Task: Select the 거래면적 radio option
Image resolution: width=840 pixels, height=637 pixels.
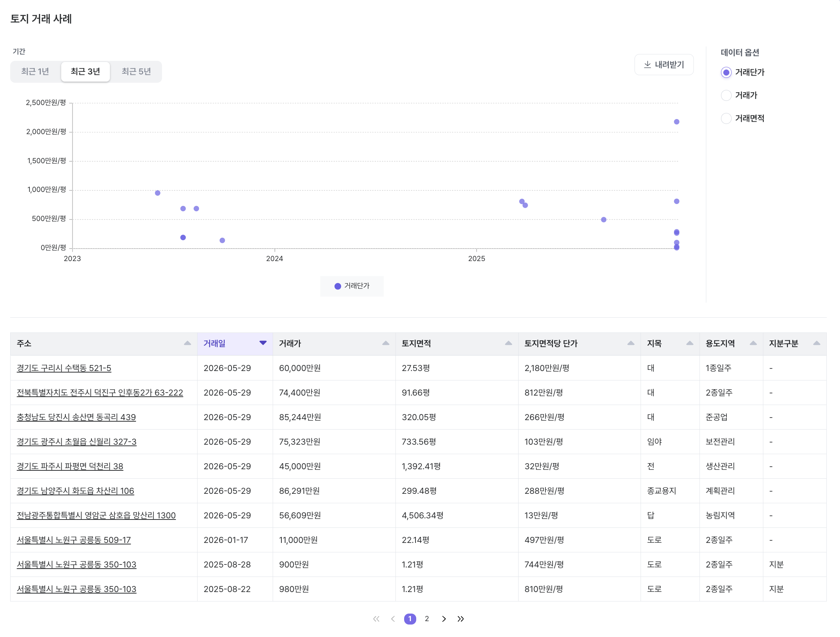Action: tap(726, 119)
